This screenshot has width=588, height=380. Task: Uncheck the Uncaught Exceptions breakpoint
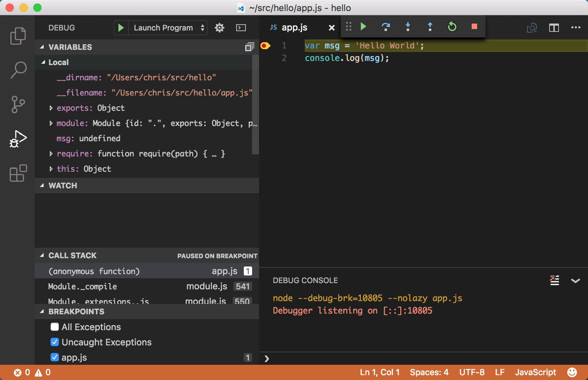[x=55, y=342]
